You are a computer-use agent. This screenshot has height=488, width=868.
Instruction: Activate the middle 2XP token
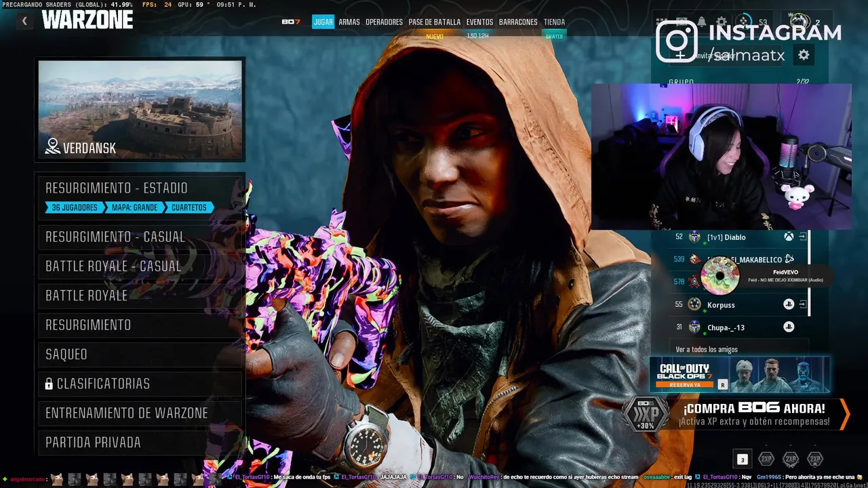pyautogui.click(x=791, y=459)
